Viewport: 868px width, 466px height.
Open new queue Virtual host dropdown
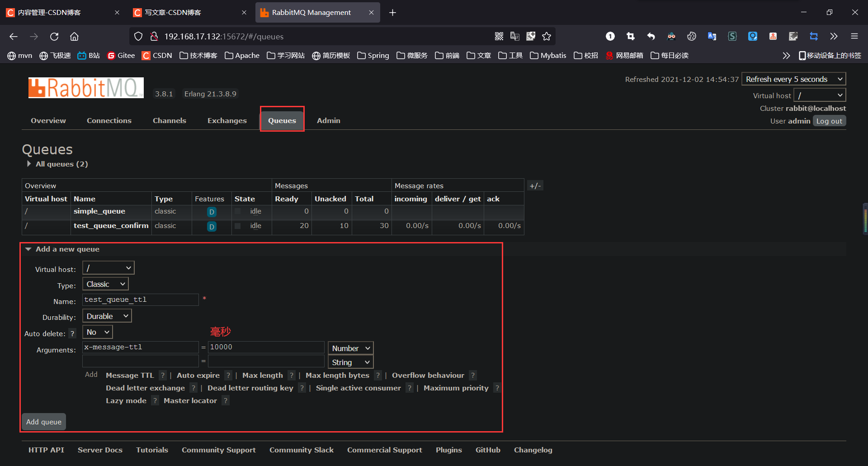point(108,268)
